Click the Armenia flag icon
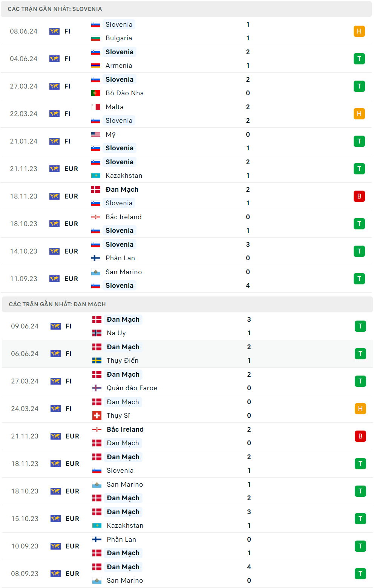 (96, 66)
